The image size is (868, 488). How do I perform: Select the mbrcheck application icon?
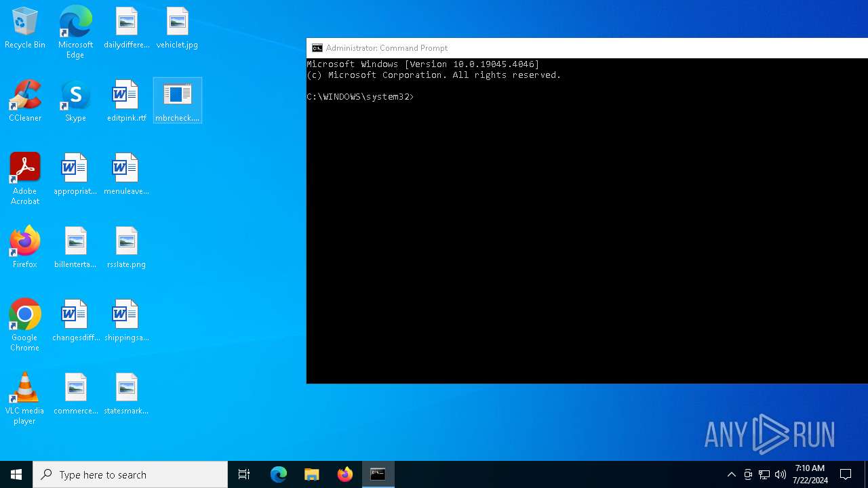click(x=177, y=100)
